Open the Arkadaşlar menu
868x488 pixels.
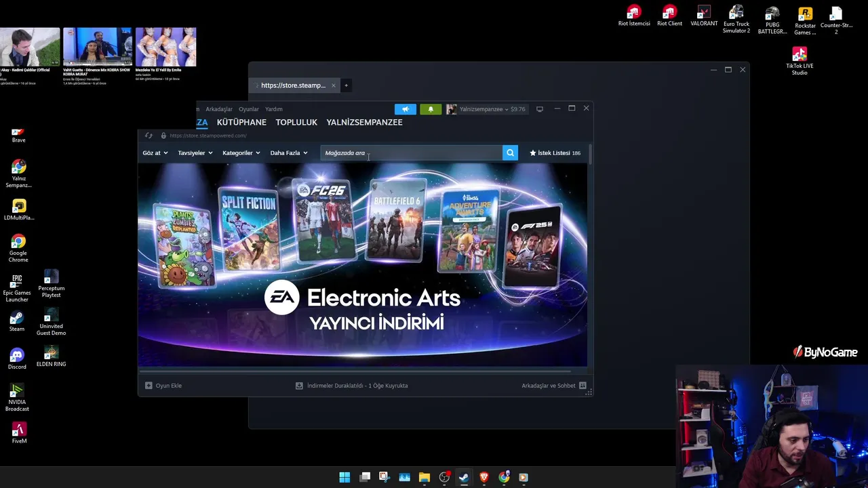(219, 109)
